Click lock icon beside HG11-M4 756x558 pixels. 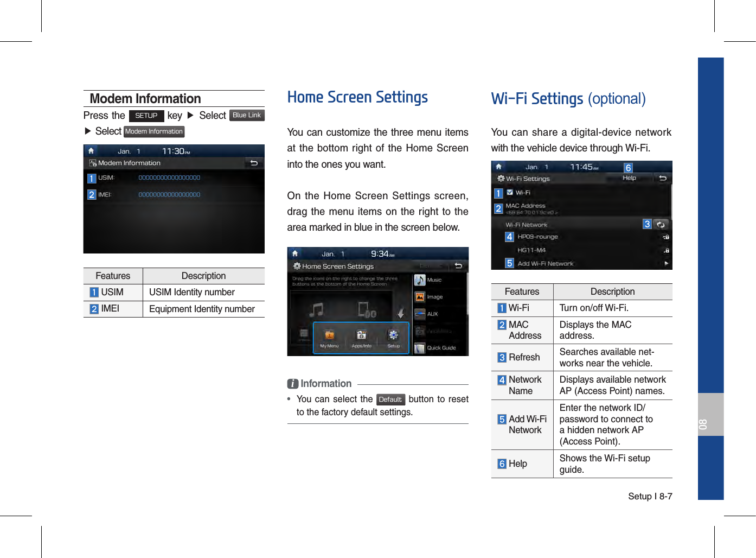(666, 250)
